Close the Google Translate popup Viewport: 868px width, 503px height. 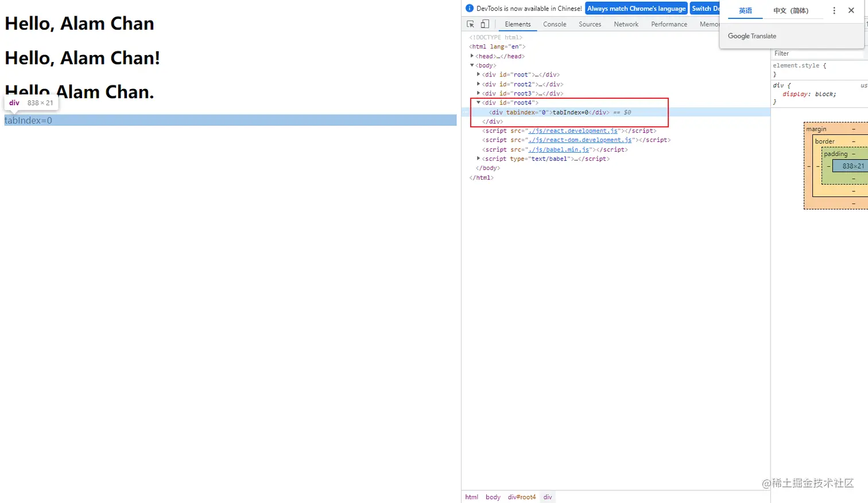pos(851,10)
